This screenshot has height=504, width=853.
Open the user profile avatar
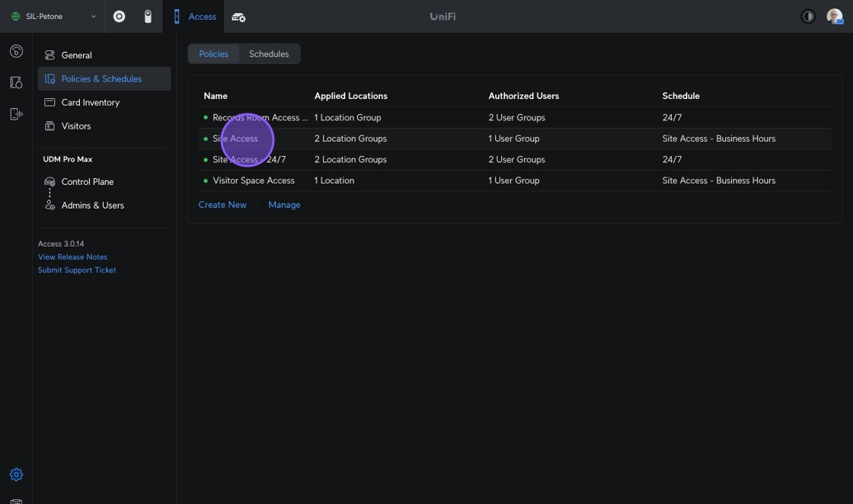click(x=834, y=17)
